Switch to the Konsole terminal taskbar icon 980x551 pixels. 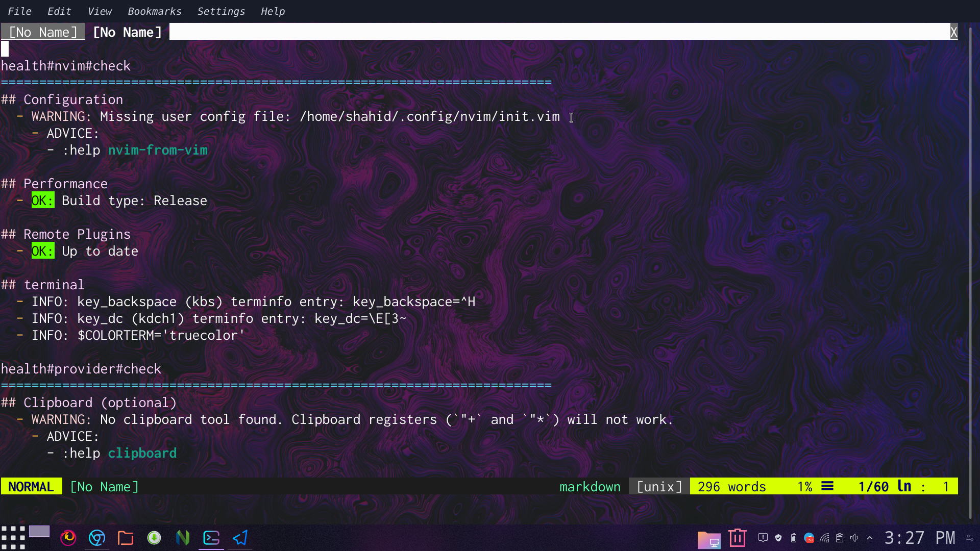[211, 538]
